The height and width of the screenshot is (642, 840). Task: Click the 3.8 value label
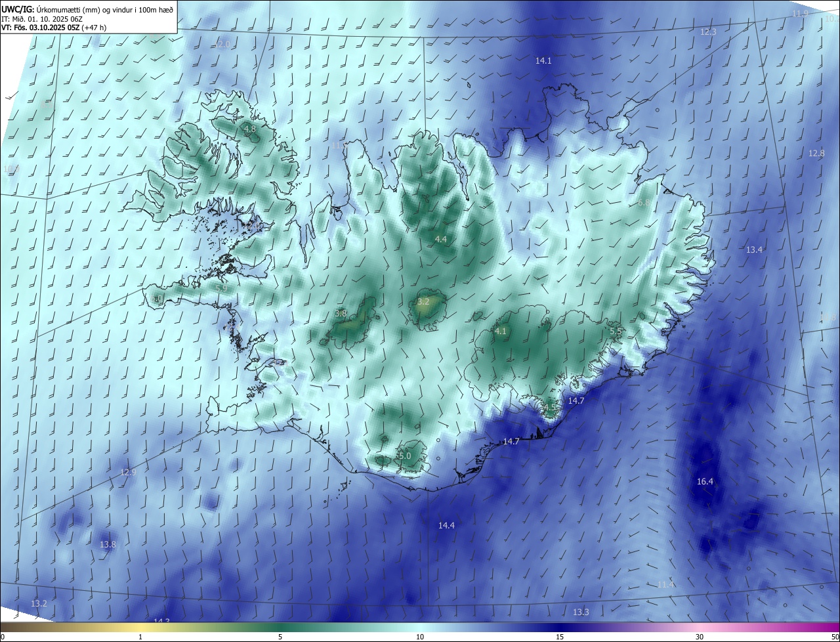[341, 314]
